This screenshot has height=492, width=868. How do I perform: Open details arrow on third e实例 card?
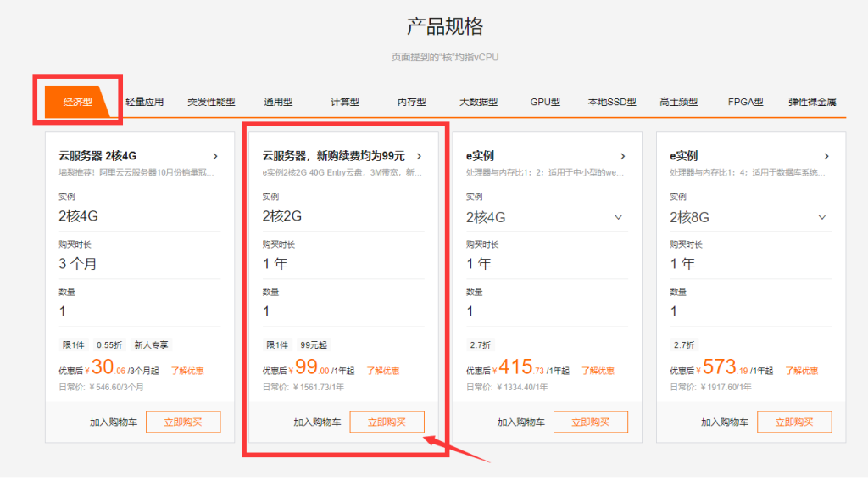622,156
